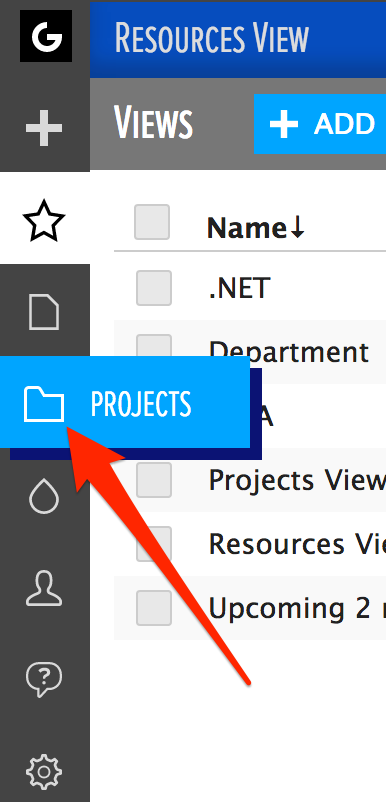386x802 pixels.
Task: Open the Resources View list entry
Action: pyautogui.click(x=297, y=543)
